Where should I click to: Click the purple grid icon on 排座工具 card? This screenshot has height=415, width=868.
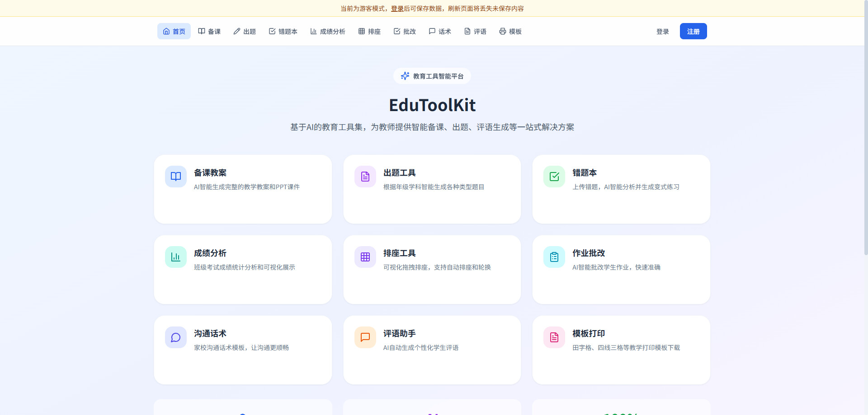click(365, 257)
